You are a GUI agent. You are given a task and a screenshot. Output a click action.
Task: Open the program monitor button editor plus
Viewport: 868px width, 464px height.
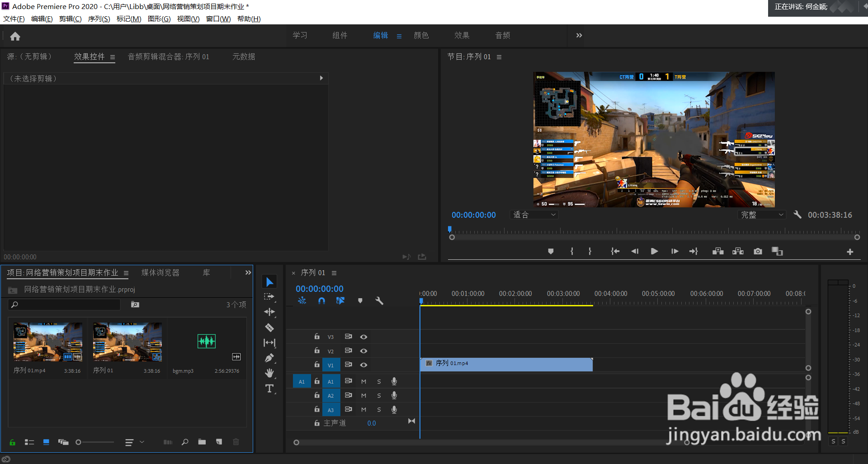point(850,252)
